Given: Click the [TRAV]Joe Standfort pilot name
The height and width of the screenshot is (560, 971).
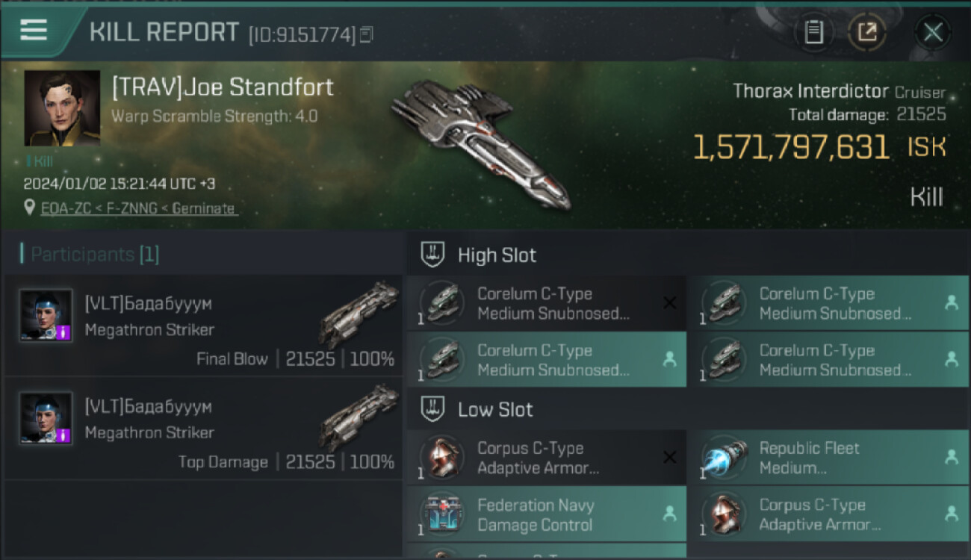Looking at the screenshot, I should point(223,87).
